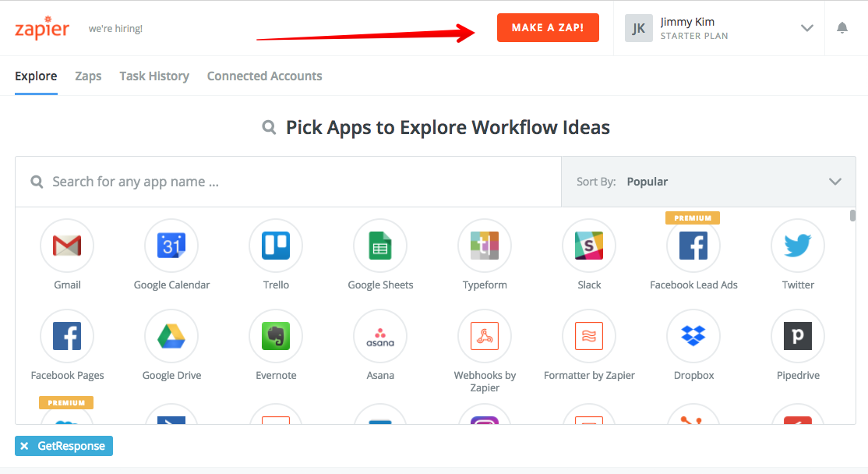Click the Google Sheets label
The width and height of the screenshot is (868, 474).
click(380, 285)
